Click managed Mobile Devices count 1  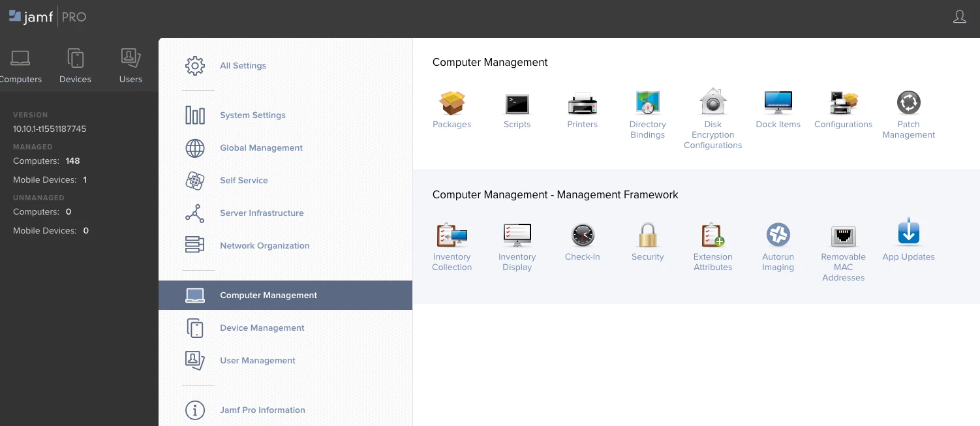(85, 180)
